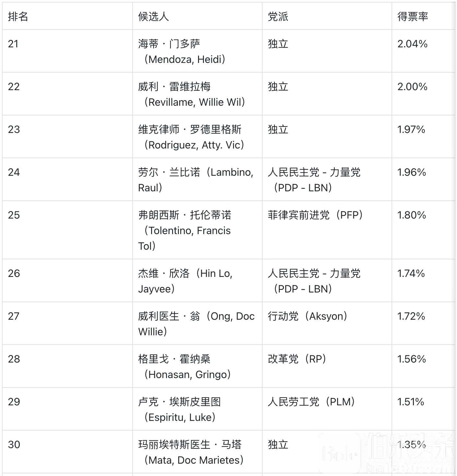Click the Honasan, Gringo candidate cell
457x476 pixels.
pyautogui.click(x=187, y=367)
